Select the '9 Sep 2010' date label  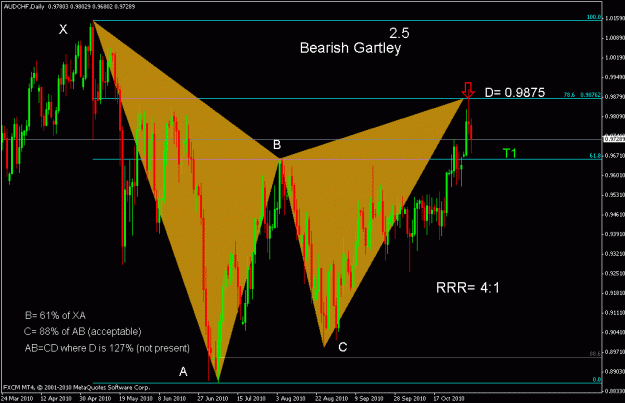coord(369,399)
